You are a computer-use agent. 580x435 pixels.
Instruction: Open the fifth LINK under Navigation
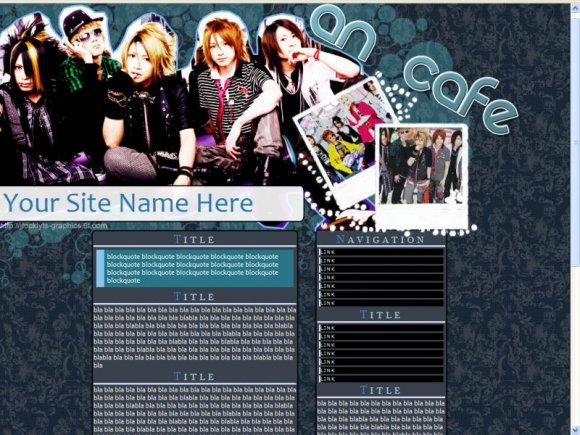coord(381,286)
